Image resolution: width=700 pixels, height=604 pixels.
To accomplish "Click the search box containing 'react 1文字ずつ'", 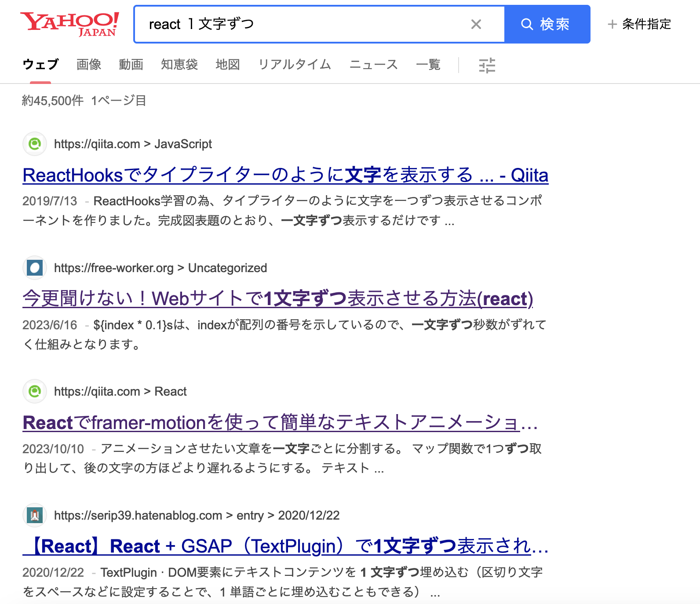I will (x=320, y=24).
